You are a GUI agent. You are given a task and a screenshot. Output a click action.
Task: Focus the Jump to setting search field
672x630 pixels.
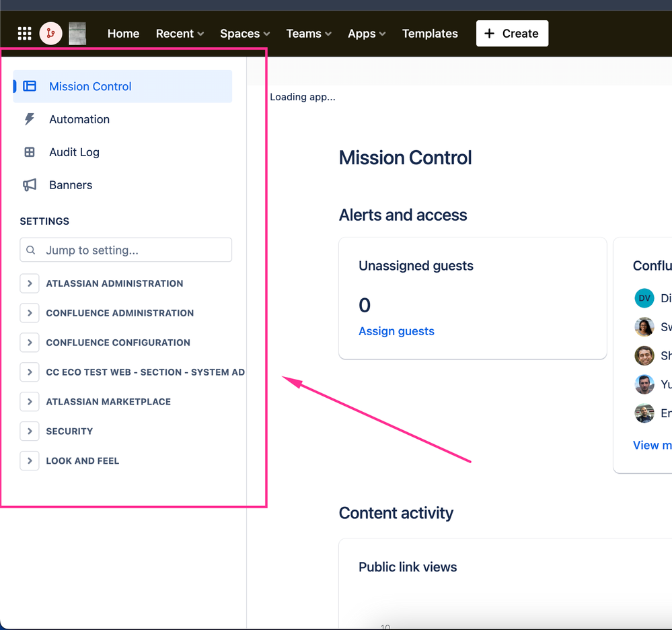tap(126, 250)
